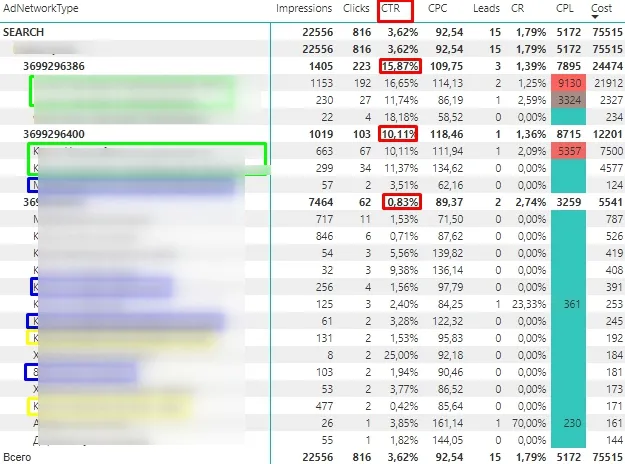Image resolution: width=625 pixels, height=464 pixels.
Task: Click CTR value 25,00%
Action: point(401,355)
